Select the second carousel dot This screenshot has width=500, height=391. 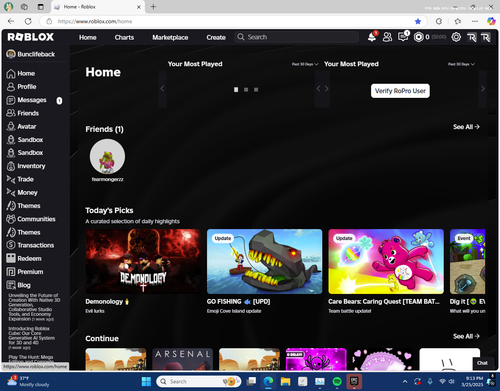point(246,90)
